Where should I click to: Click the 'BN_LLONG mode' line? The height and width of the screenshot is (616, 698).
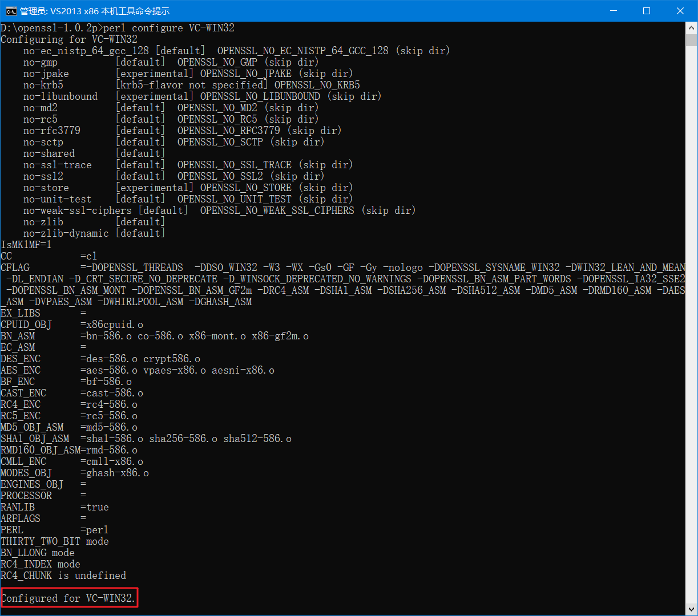pyautogui.click(x=38, y=553)
